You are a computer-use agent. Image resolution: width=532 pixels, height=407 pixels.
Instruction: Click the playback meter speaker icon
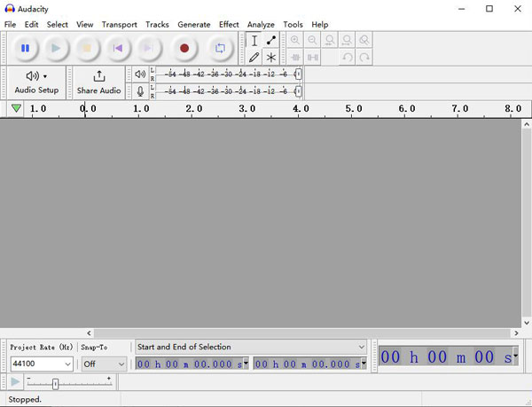[x=140, y=74]
